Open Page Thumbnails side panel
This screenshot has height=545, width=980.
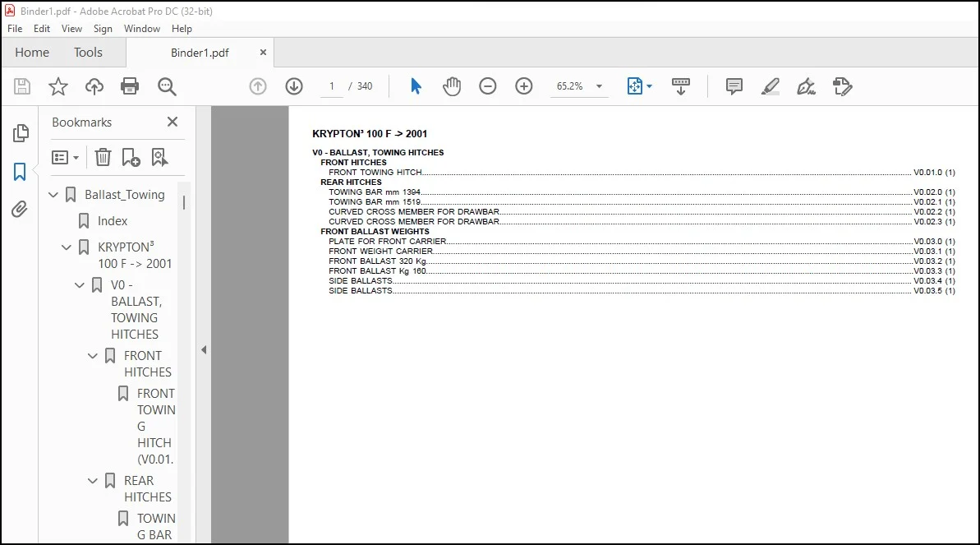(20, 132)
